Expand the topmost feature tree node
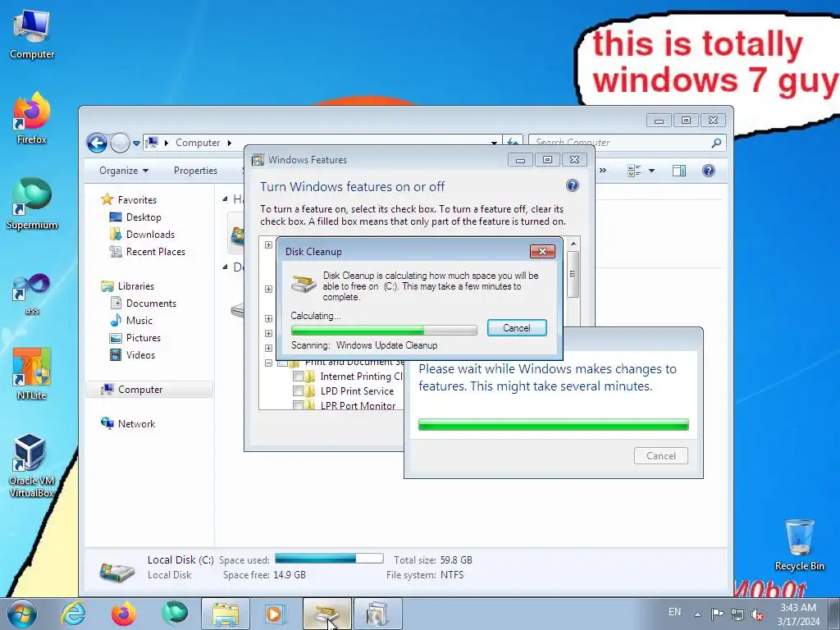Viewport: 840px width, 630px height. (268, 244)
